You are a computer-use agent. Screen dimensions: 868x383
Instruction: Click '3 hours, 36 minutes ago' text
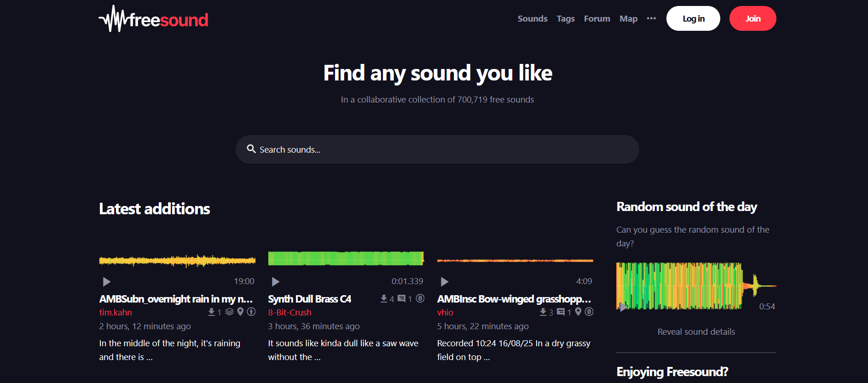pos(314,326)
